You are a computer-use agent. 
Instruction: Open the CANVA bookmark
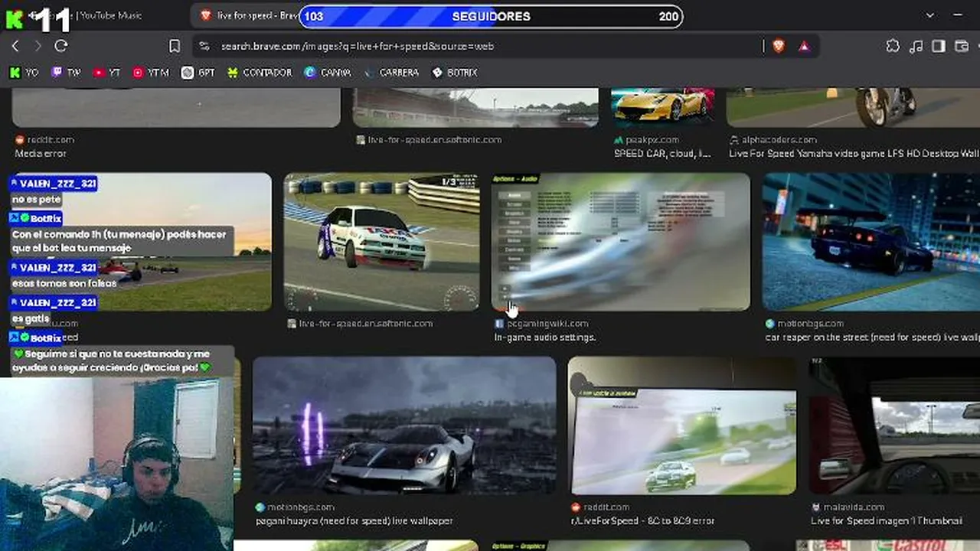[x=327, y=73]
